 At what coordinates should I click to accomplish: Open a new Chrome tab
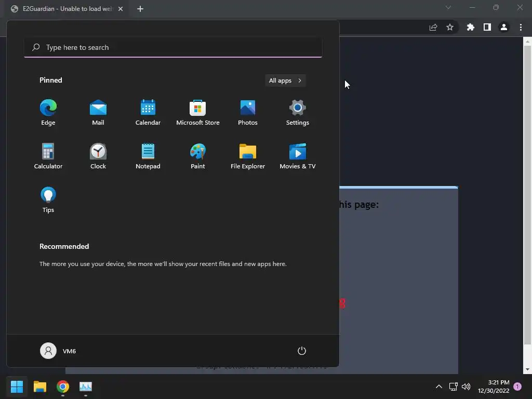(140, 9)
